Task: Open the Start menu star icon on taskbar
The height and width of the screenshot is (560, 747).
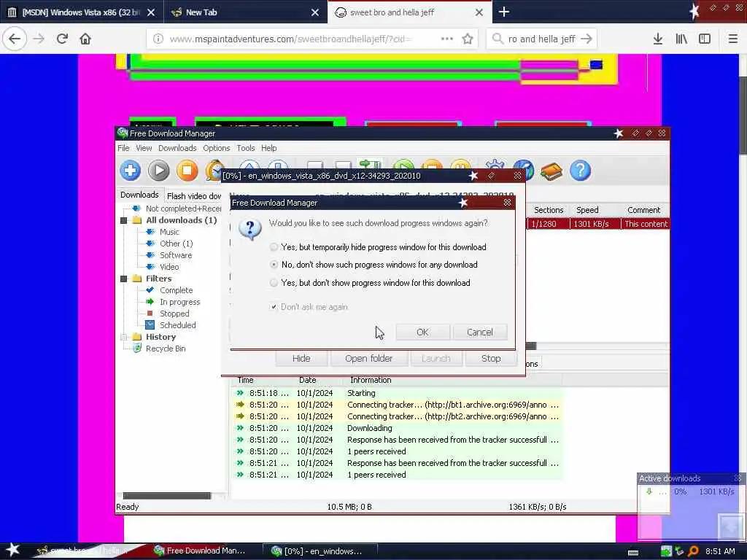Action: click(x=12, y=550)
